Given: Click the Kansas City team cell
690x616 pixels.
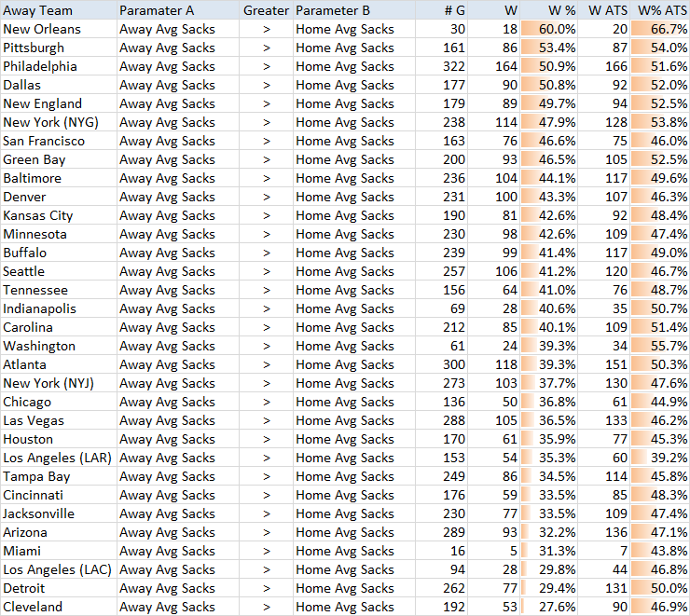Looking at the screenshot, I should point(58,215).
